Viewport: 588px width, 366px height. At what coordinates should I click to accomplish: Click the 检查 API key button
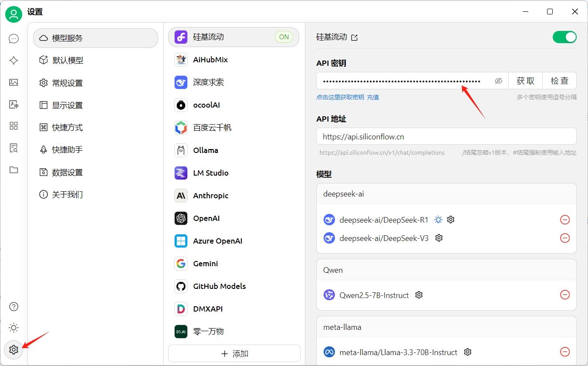click(x=559, y=81)
